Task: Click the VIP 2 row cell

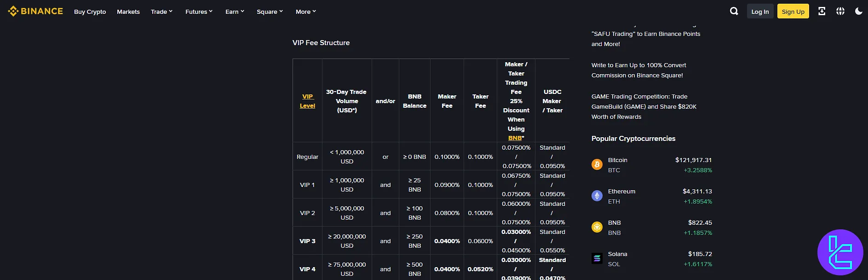Action: pyautogui.click(x=307, y=213)
